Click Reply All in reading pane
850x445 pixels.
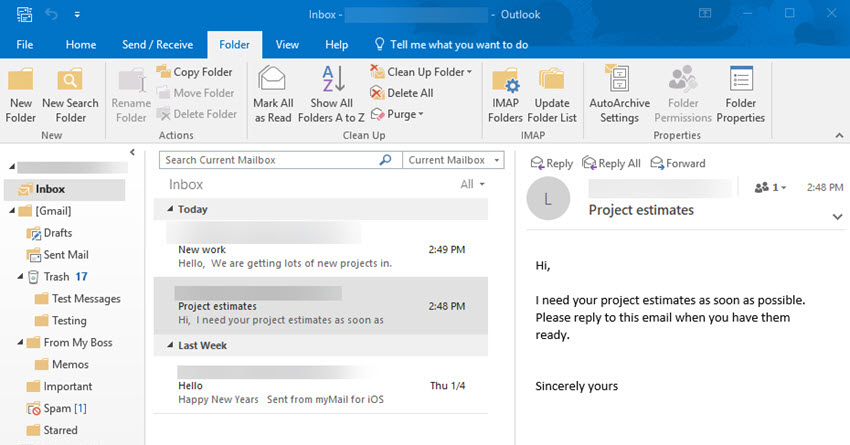tap(611, 163)
